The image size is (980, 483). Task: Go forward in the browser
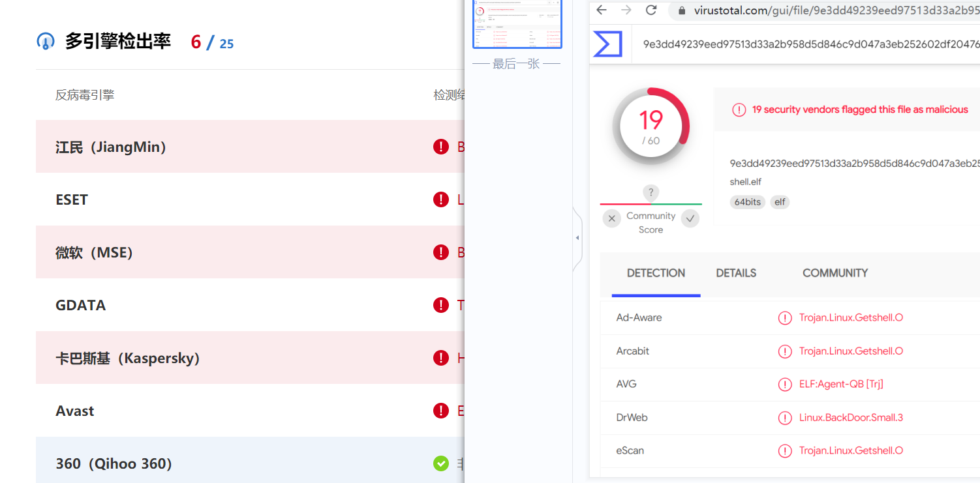tap(626, 10)
